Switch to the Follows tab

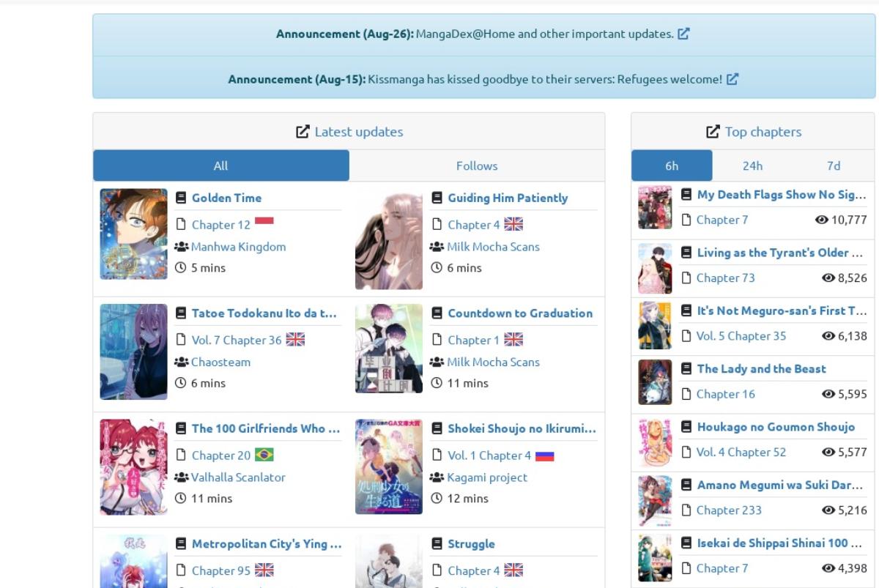(477, 165)
